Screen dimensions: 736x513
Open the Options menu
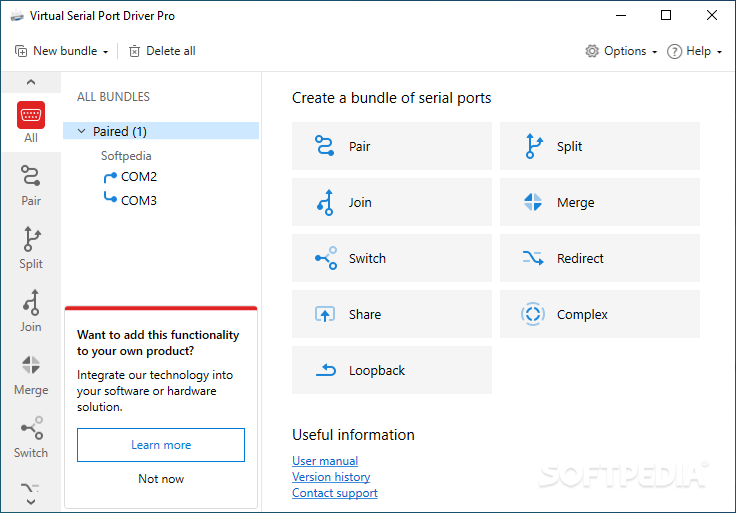coord(621,51)
